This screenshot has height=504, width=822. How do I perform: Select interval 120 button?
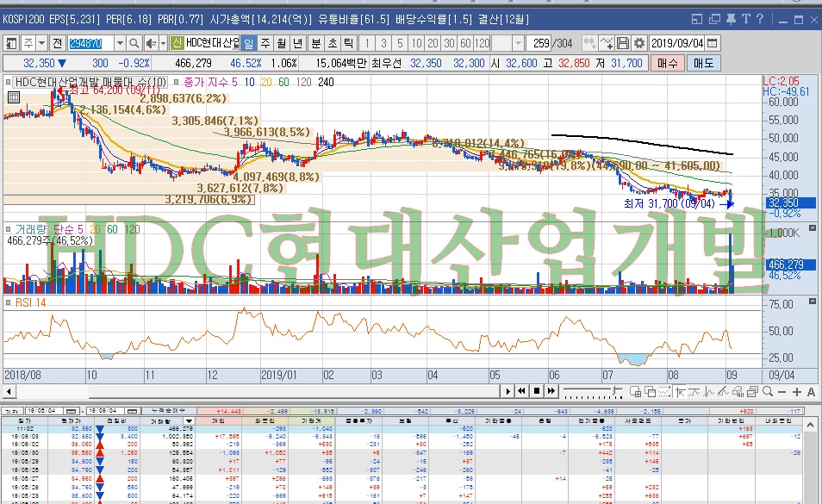(482, 43)
